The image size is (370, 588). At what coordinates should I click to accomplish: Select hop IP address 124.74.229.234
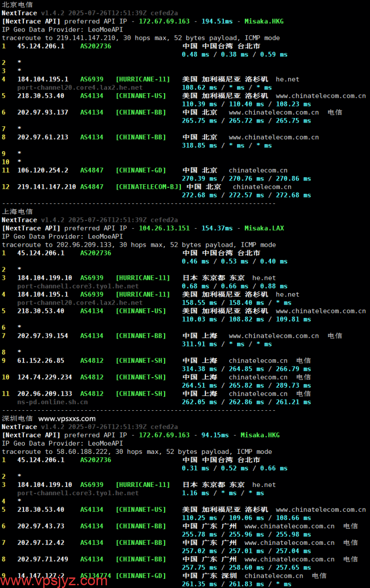tap(45, 377)
